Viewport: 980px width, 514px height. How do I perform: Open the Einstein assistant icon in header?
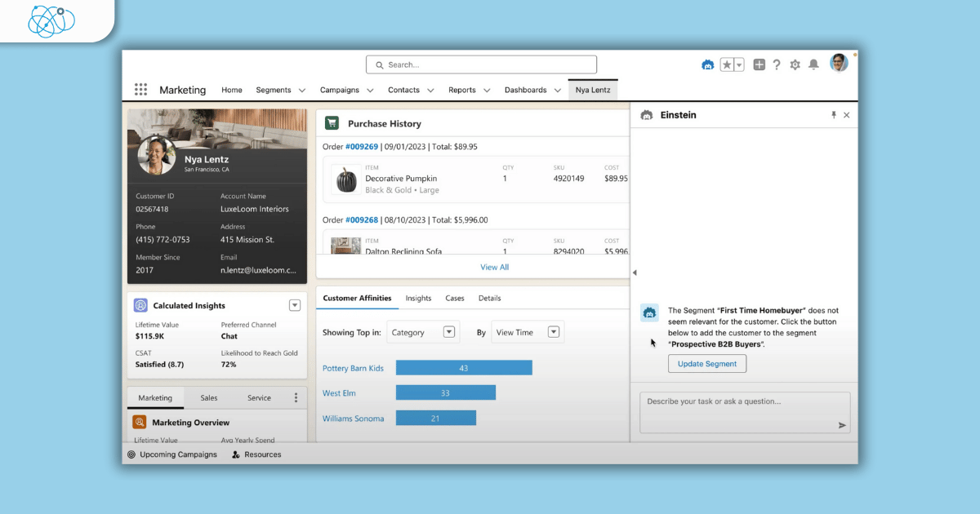pyautogui.click(x=708, y=64)
